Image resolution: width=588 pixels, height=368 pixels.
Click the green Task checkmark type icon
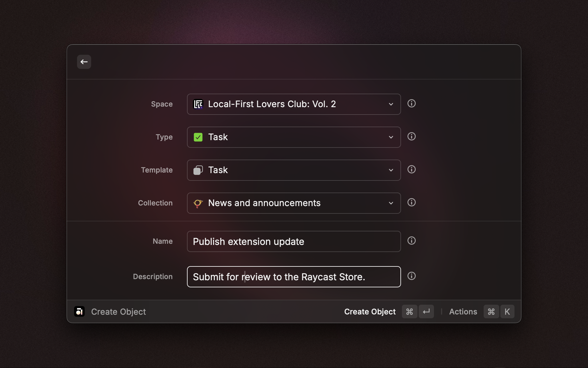tap(198, 137)
